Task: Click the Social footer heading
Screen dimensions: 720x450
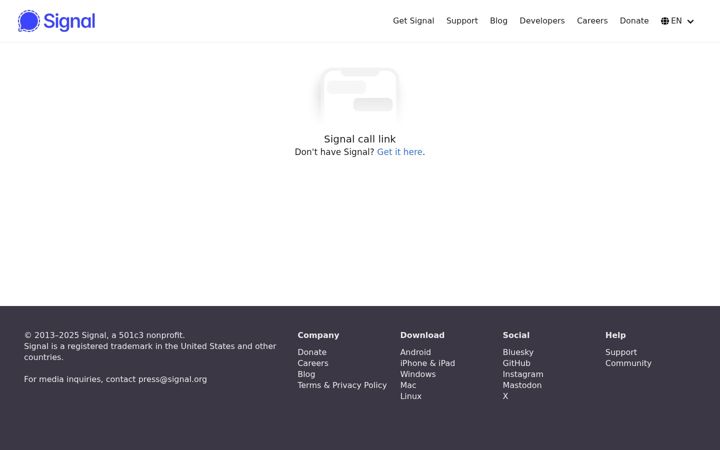Action: click(516, 335)
